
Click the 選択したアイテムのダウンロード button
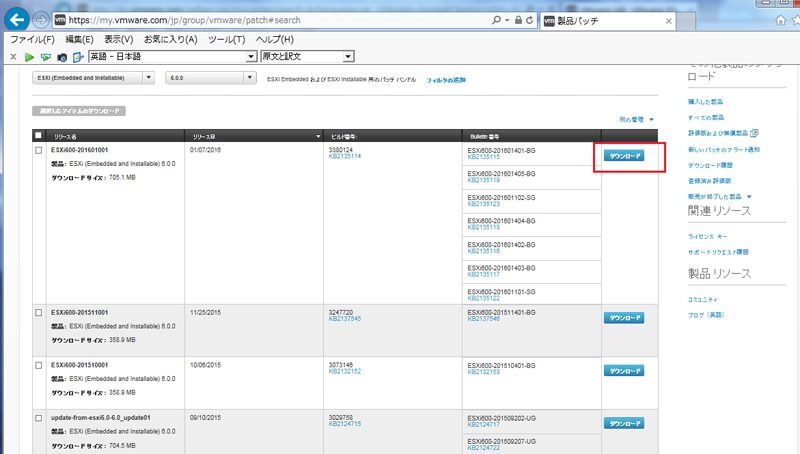point(79,111)
